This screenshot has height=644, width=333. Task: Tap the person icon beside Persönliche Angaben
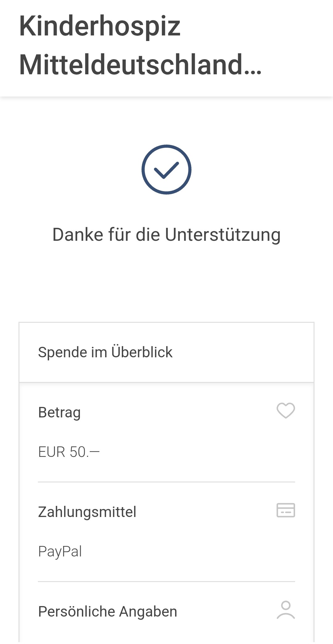pos(286,610)
